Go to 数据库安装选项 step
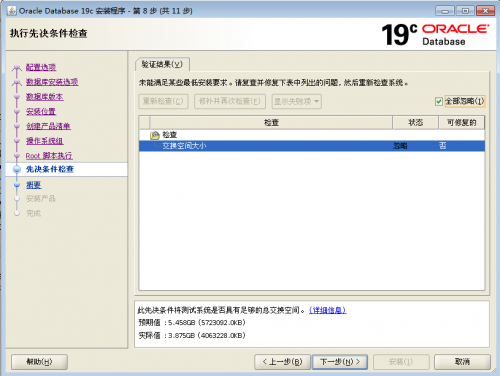 pos(52,82)
